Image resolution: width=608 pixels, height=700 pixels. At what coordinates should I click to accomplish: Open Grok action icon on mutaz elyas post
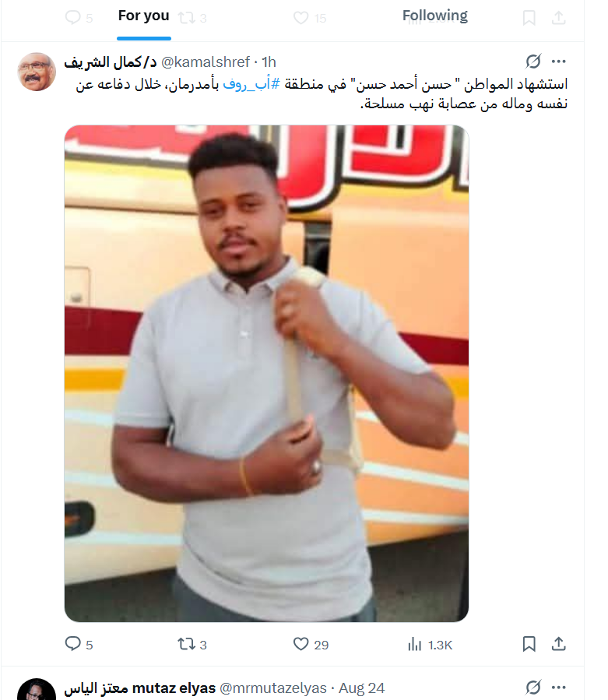pos(533,688)
